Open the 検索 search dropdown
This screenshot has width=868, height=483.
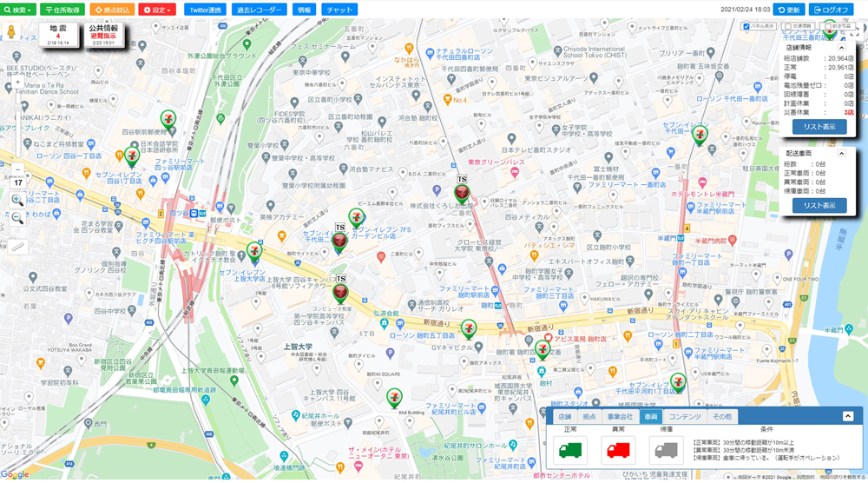click(17, 10)
